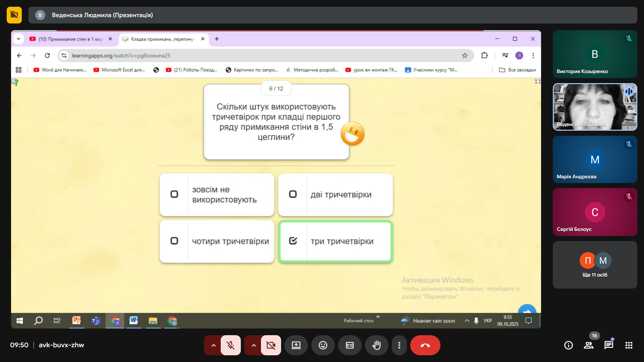Click the 'Ще 11 осіб' participants tile
Viewport: 644px width, 362px height.
595,265
